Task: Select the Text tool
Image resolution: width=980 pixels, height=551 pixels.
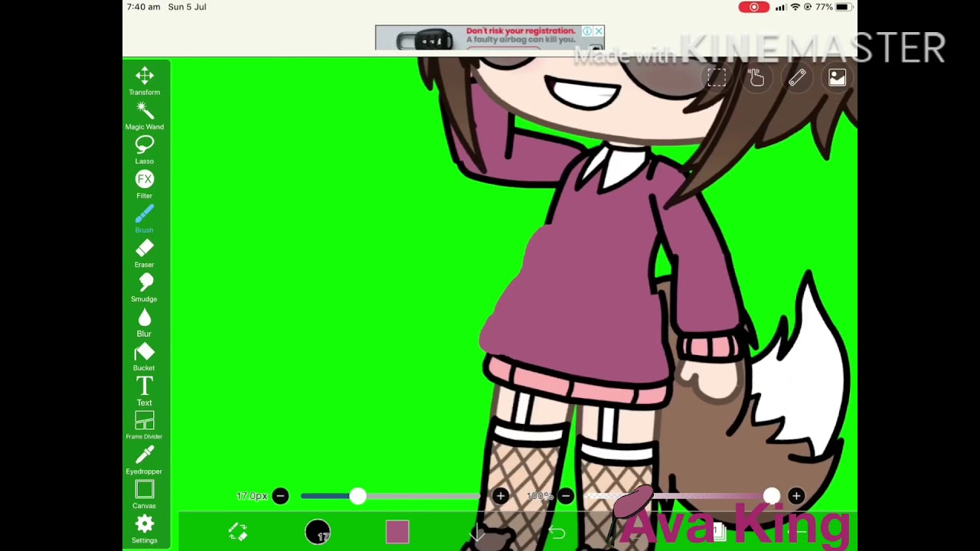Action: [x=144, y=391]
